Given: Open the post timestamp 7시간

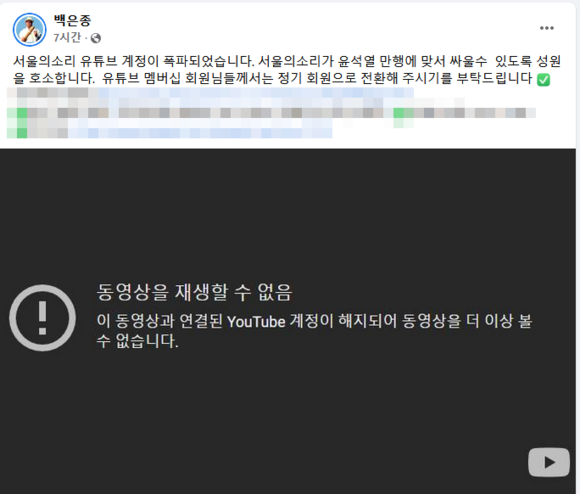Looking at the screenshot, I should (67, 38).
